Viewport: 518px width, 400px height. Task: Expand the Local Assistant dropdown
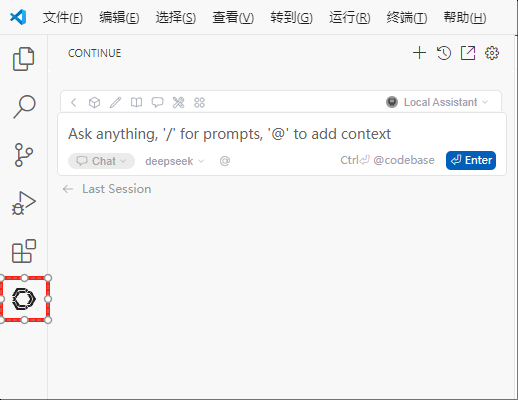437,102
